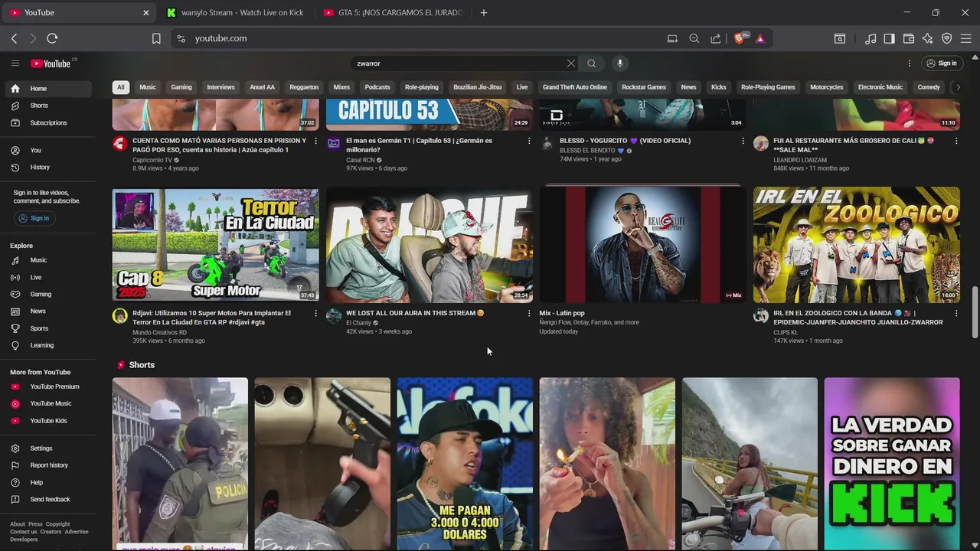Show more filter chips with arrow

pos(957,87)
